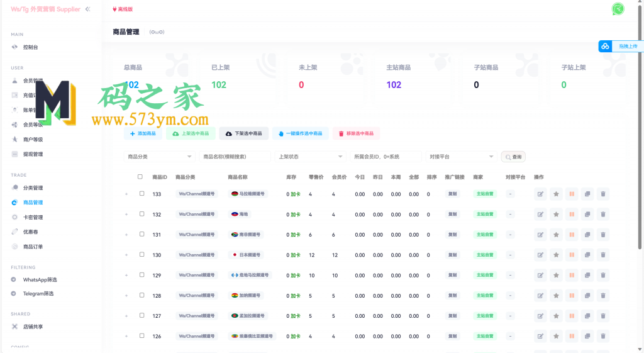Click the orange pause icon for product 130
This screenshot has height=353, width=644.
[x=572, y=255]
